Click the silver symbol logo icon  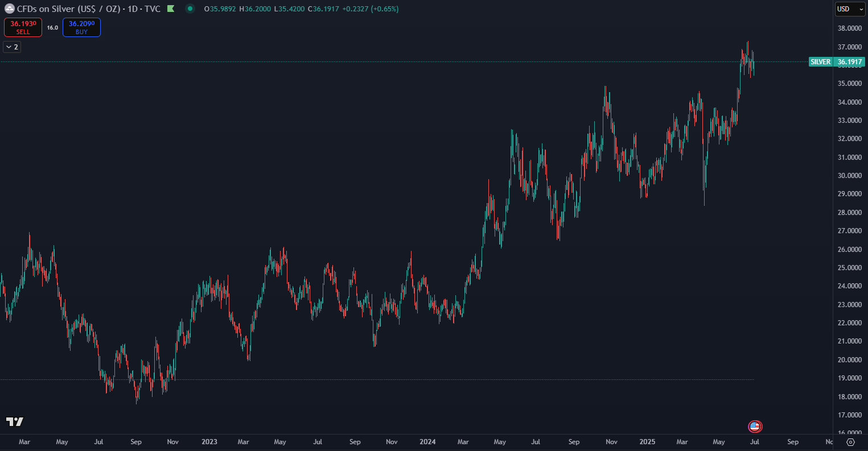tap(10, 9)
